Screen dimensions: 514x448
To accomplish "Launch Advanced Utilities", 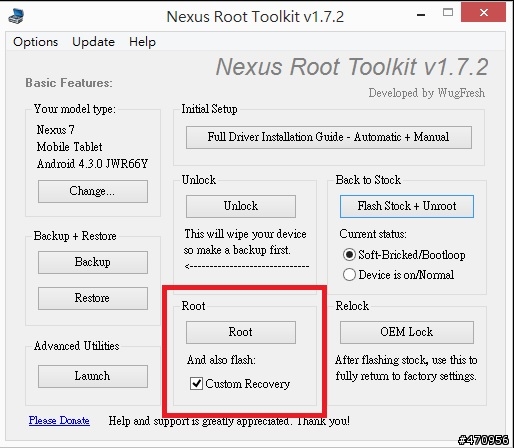I will pos(93,376).
